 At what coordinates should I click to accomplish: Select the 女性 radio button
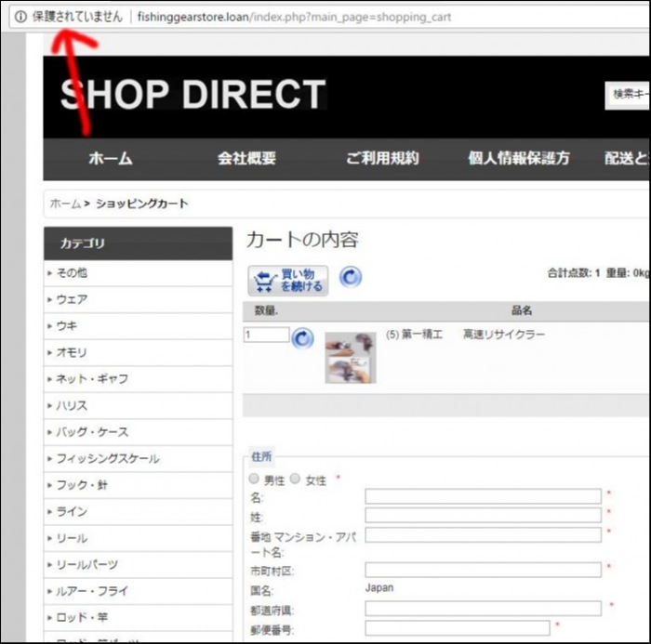point(296,480)
